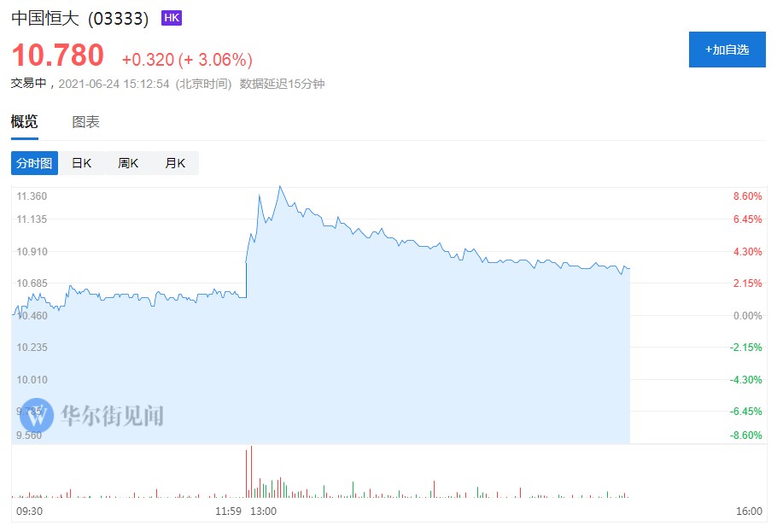Click the current price 10.780

point(57,56)
